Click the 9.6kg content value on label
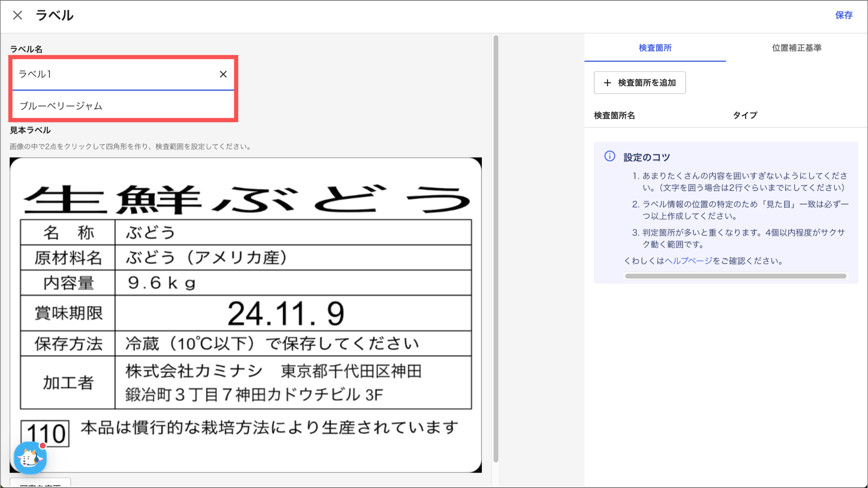 pos(161,283)
